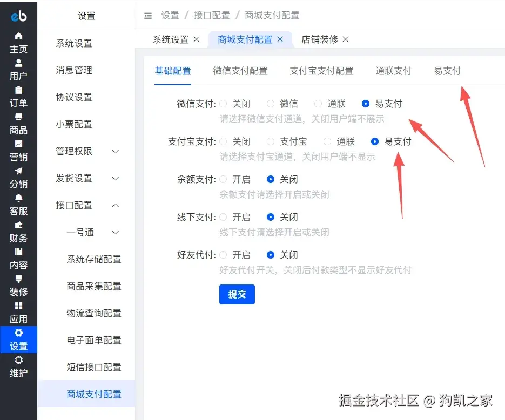Open the 营销 marketing icon
Viewport: 505px width, 420px height.
(19, 151)
